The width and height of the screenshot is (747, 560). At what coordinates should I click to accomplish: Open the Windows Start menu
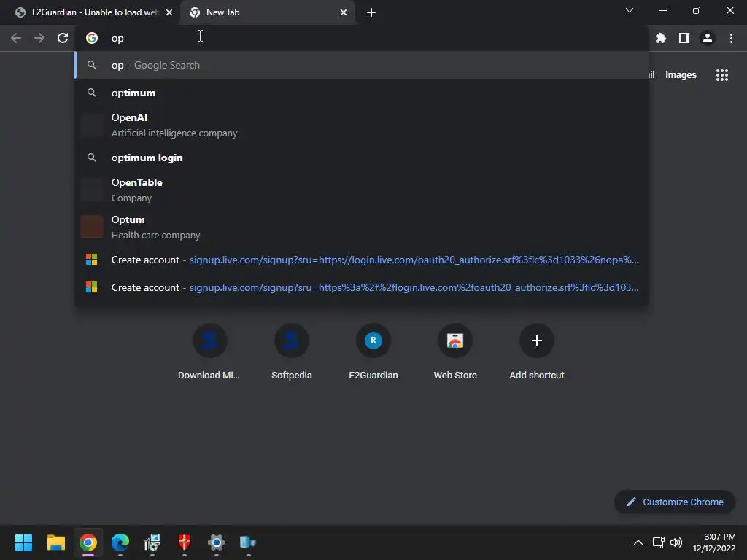coord(23,542)
